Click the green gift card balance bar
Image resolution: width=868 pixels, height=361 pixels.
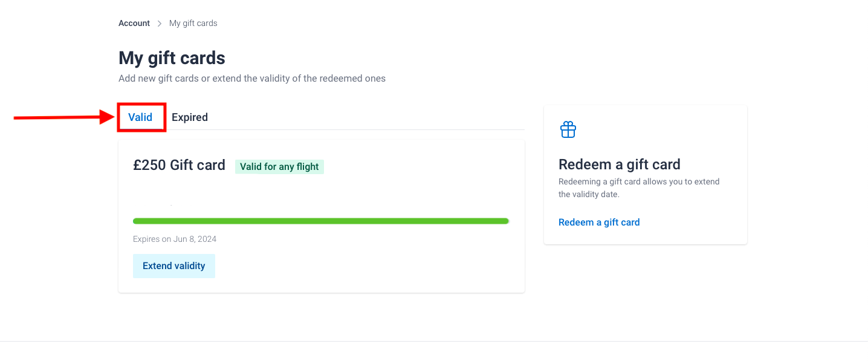tap(321, 221)
